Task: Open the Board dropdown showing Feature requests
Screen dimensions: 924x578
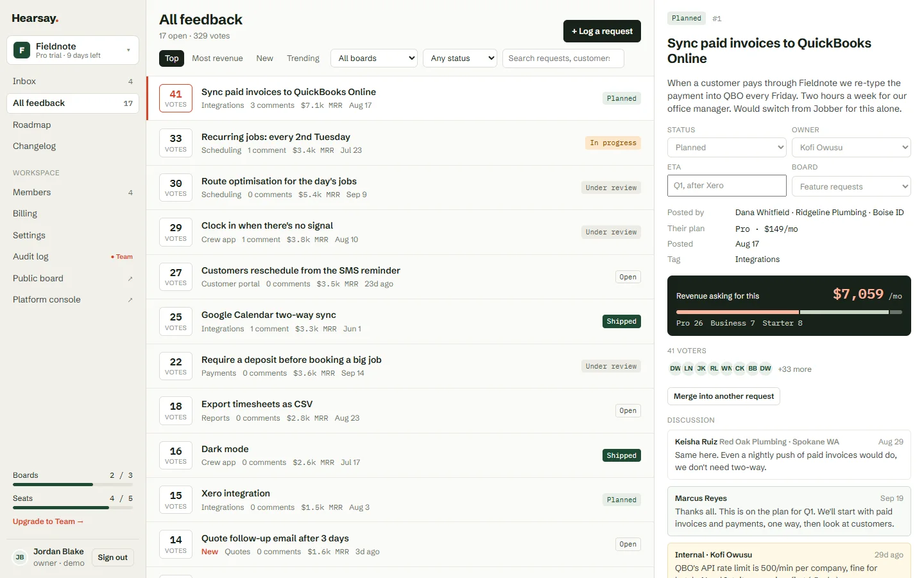Action: click(x=851, y=186)
